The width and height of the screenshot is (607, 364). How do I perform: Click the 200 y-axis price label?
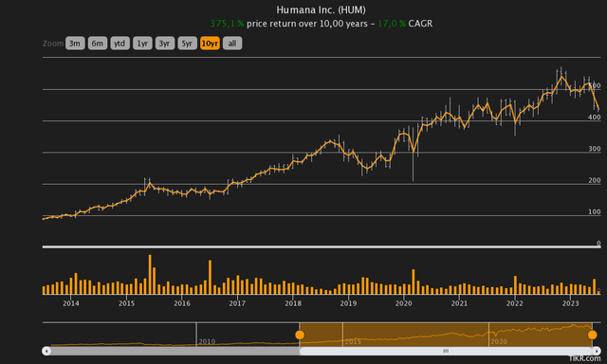[595, 180]
